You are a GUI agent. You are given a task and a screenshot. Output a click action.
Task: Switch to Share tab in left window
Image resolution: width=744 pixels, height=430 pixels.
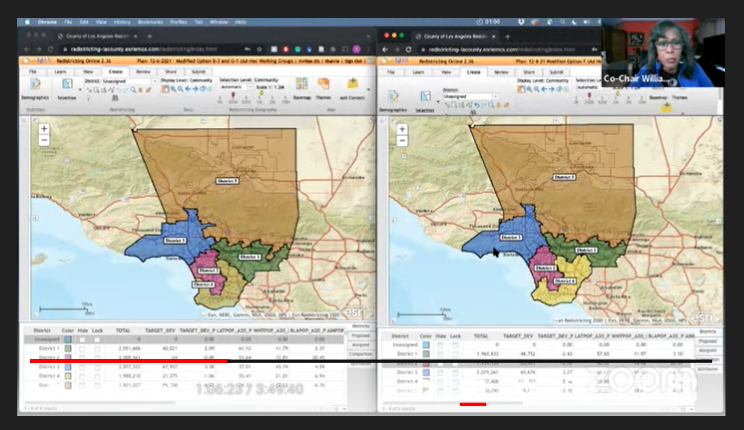[171, 72]
